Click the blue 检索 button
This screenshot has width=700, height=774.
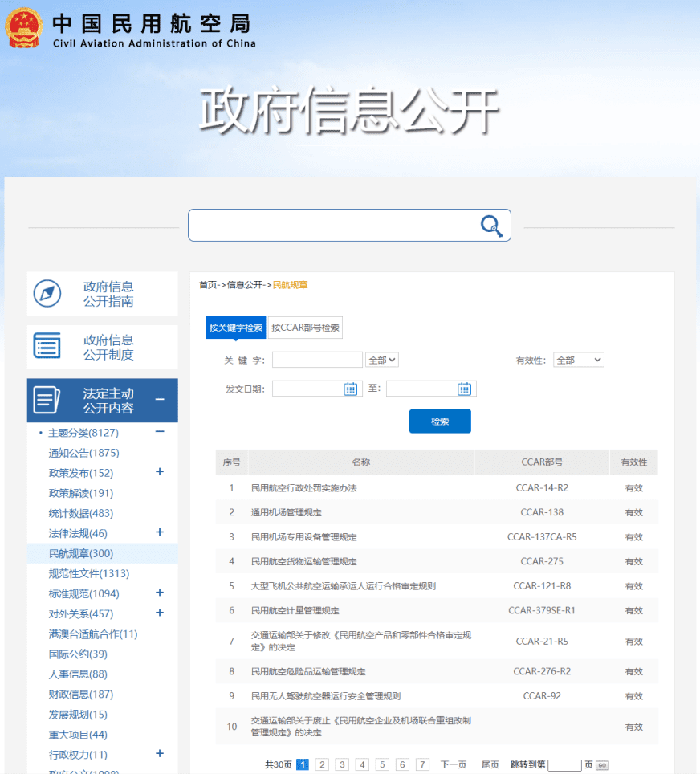tap(440, 422)
